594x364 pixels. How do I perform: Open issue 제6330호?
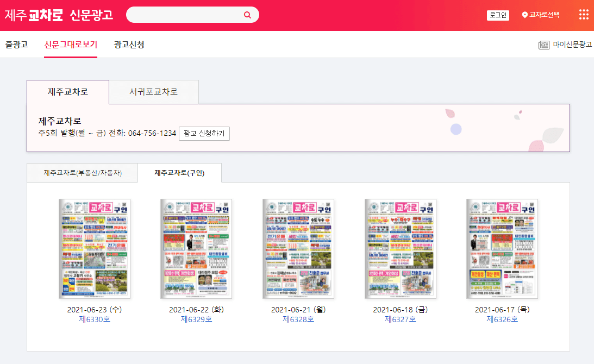click(93, 320)
